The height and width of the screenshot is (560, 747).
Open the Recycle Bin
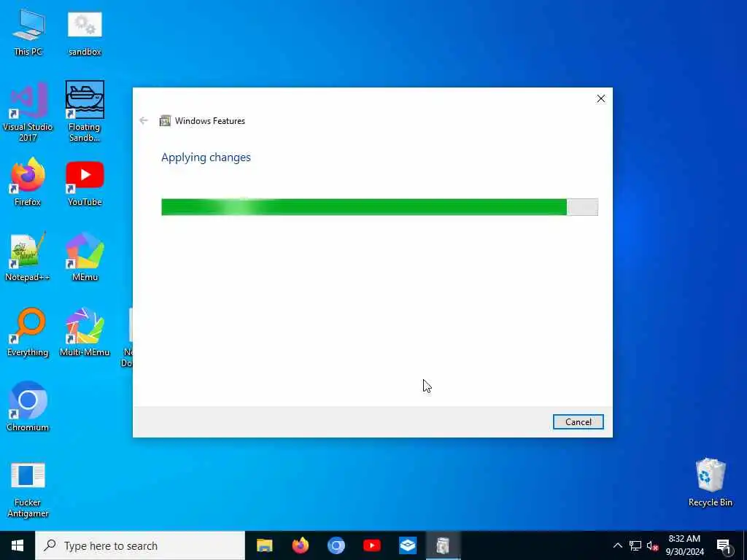711,482
